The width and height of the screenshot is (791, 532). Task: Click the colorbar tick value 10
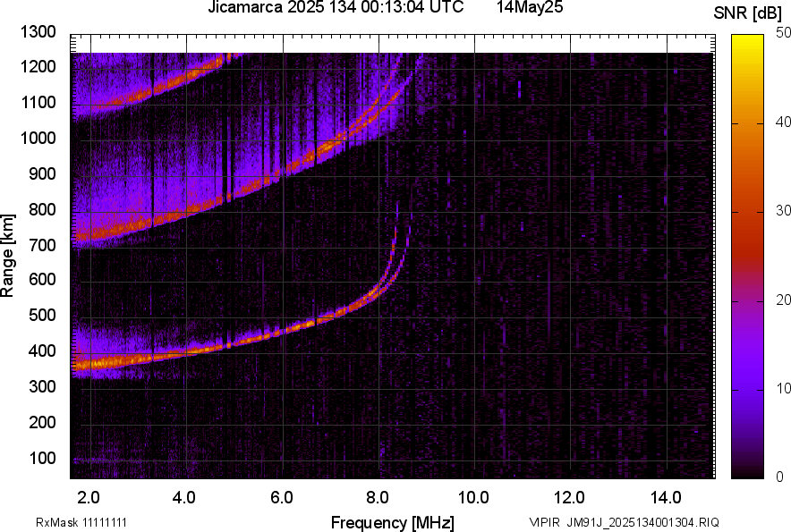[783, 388]
